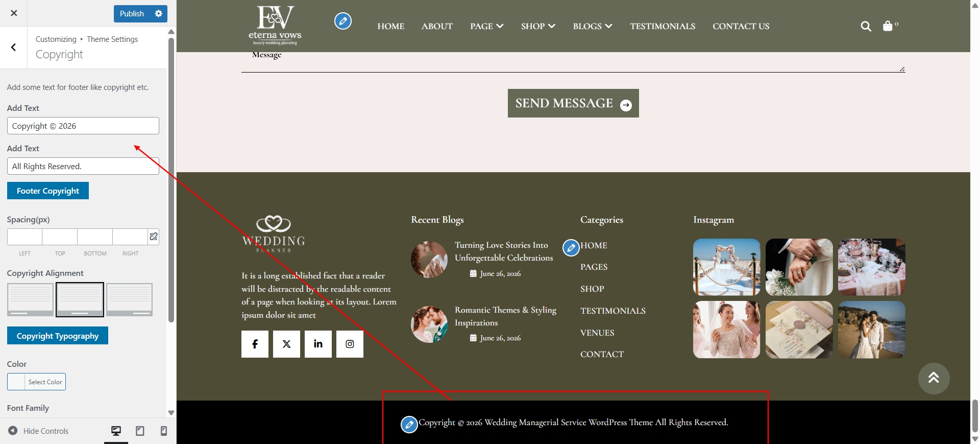Screen dimensions: 980x444
Task: Open footer Categories PAGES link
Action: click(594, 267)
